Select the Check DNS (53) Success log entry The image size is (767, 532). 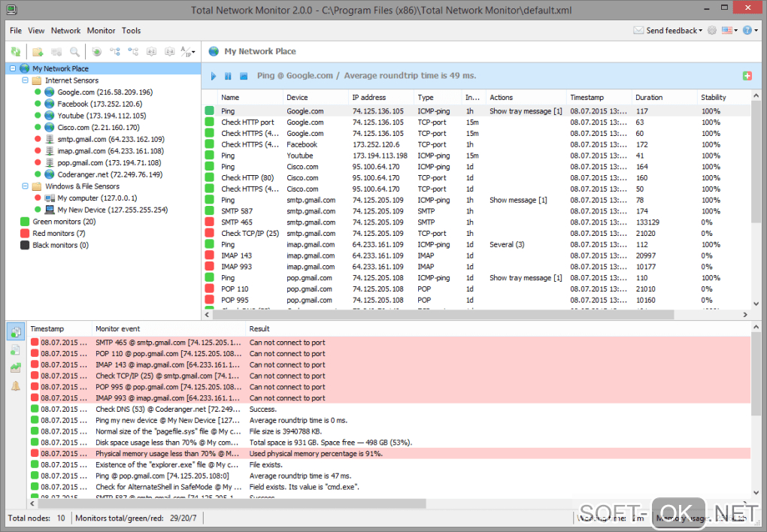tap(390, 410)
